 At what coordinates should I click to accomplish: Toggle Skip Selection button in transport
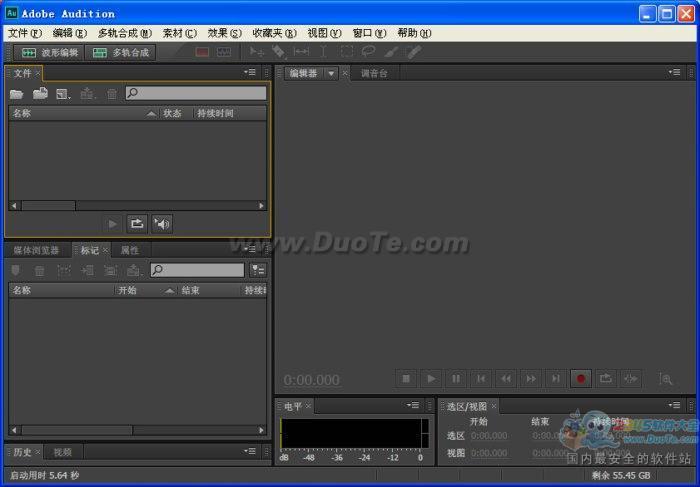[x=631, y=379]
